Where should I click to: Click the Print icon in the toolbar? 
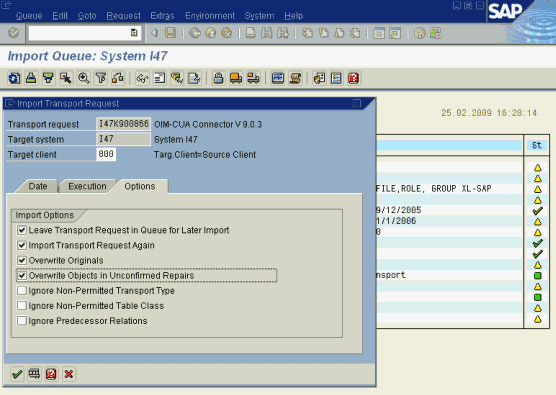click(251, 33)
